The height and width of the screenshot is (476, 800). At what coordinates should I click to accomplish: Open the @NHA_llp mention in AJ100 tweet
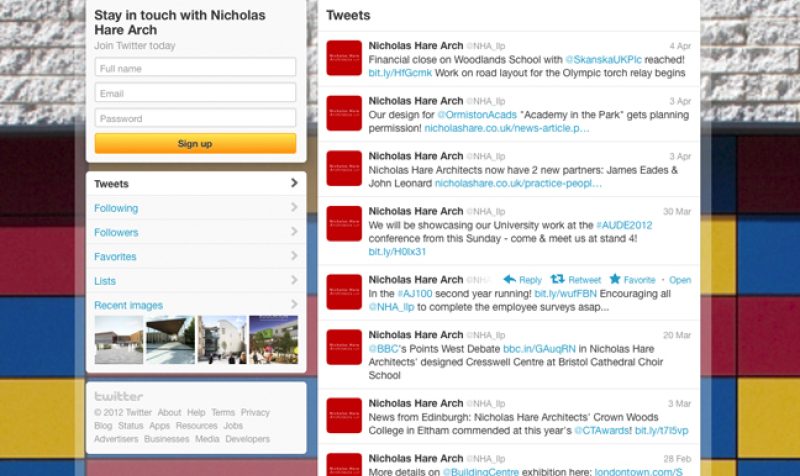click(391, 307)
